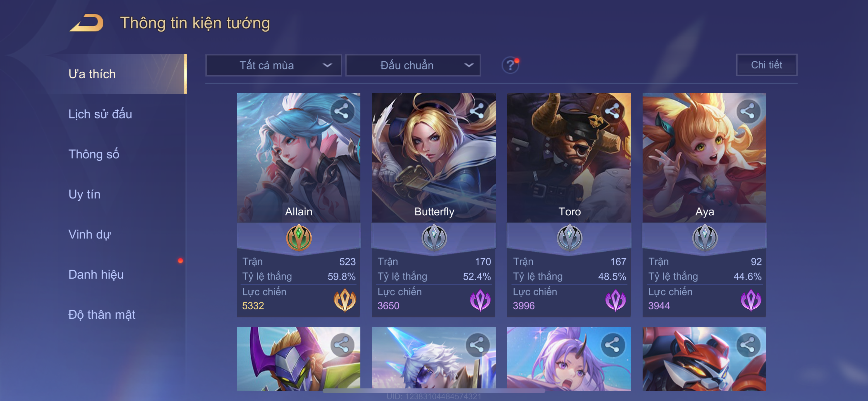Image resolution: width=868 pixels, height=401 pixels.
Task: Share the Butterfly hero card
Action: (x=477, y=111)
